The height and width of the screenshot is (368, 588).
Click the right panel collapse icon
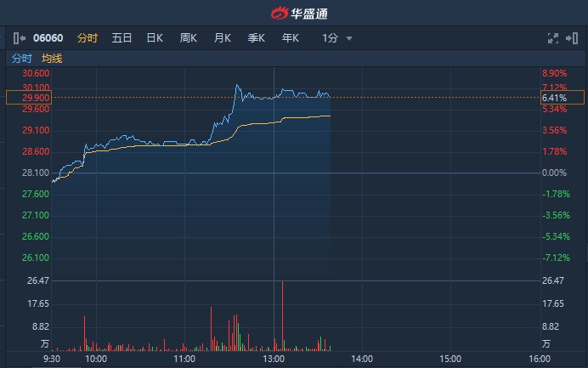click(572, 38)
